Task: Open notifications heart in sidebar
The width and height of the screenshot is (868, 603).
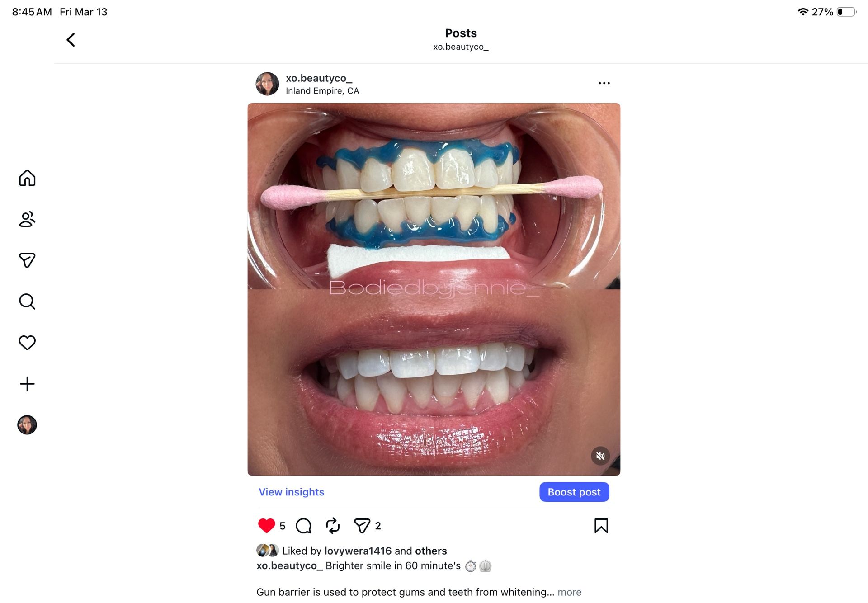Action: coord(27,343)
